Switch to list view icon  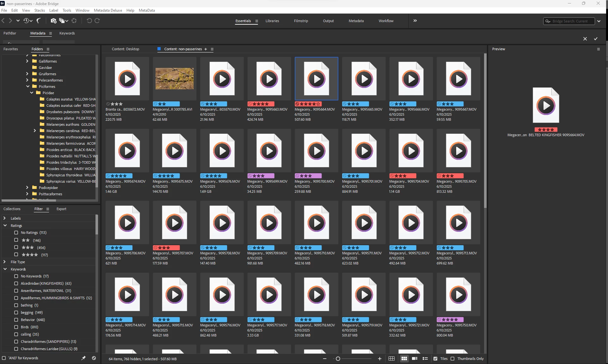click(425, 359)
